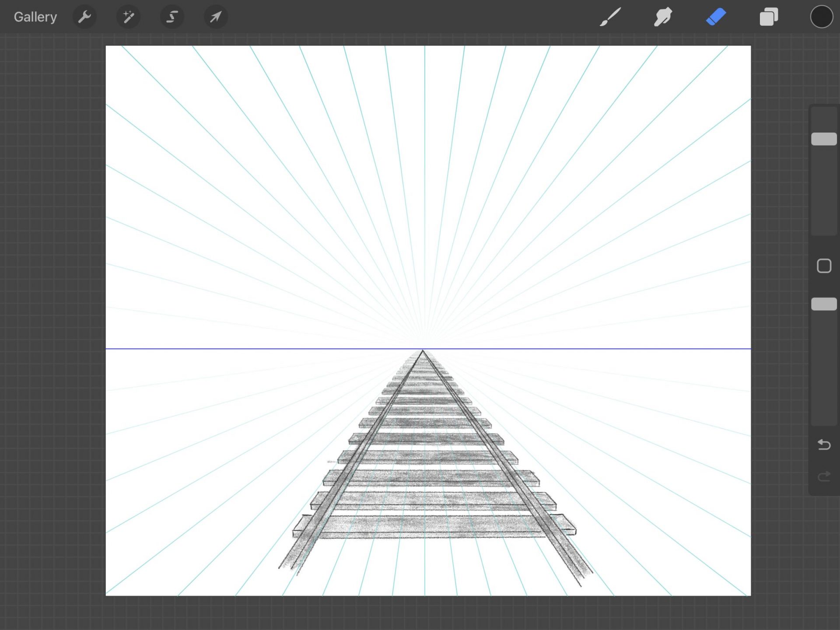The image size is (840, 630).
Task: Tap the brush size slider at top of sidebar
Action: pyautogui.click(x=824, y=139)
